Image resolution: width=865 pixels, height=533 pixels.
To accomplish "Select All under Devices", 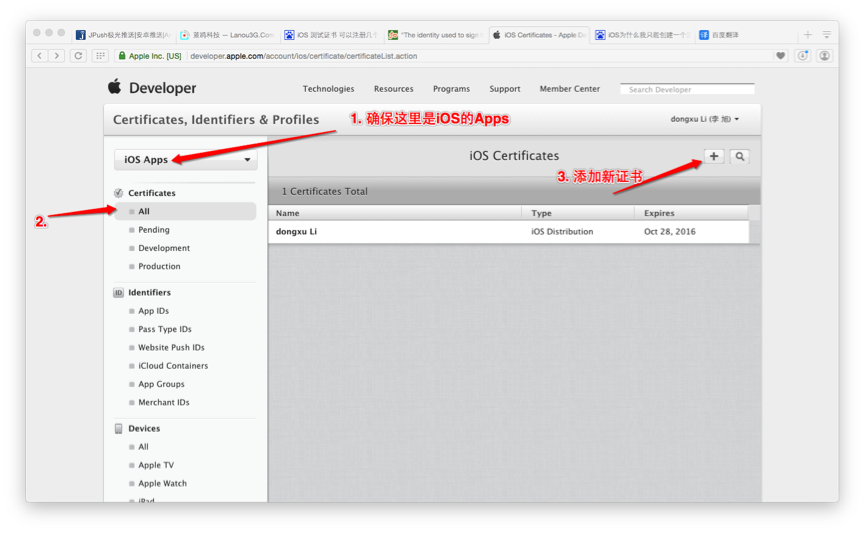I will pyautogui.click(x=143, y=447).
